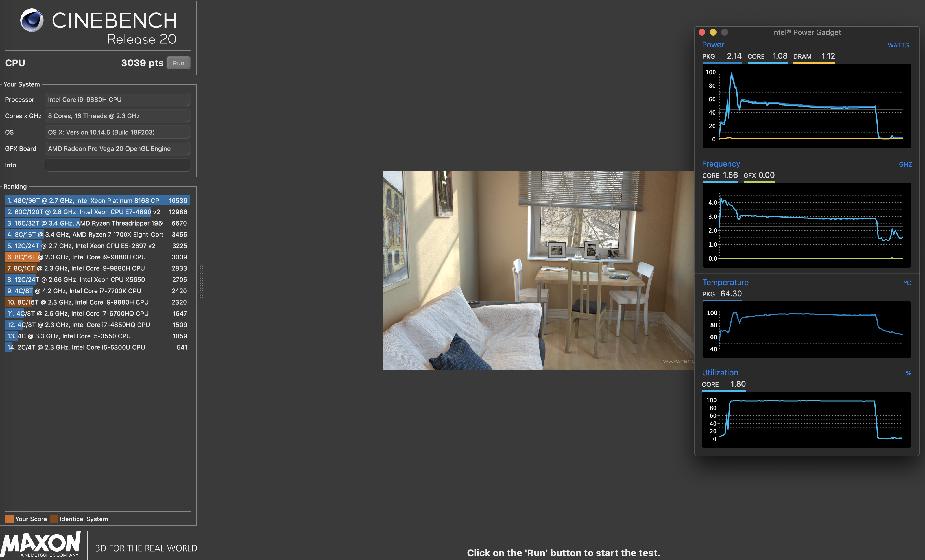Click the Cinebench sphere logo icon
925x560 pixels.
point(32,20)
